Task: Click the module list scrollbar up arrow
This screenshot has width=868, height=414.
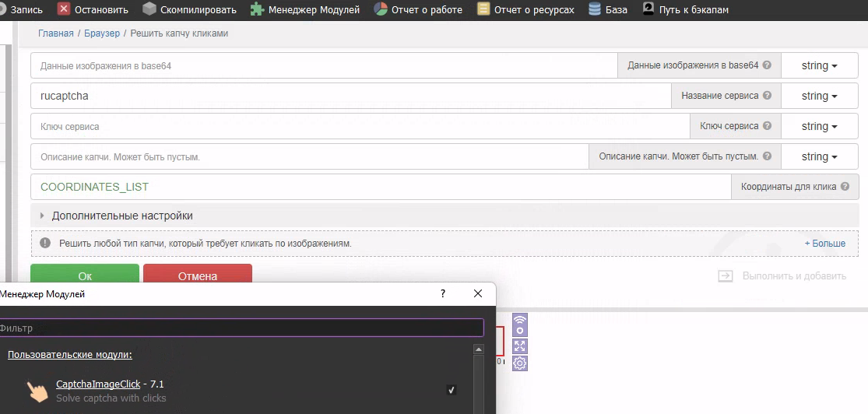Action: tap(479, 349)
